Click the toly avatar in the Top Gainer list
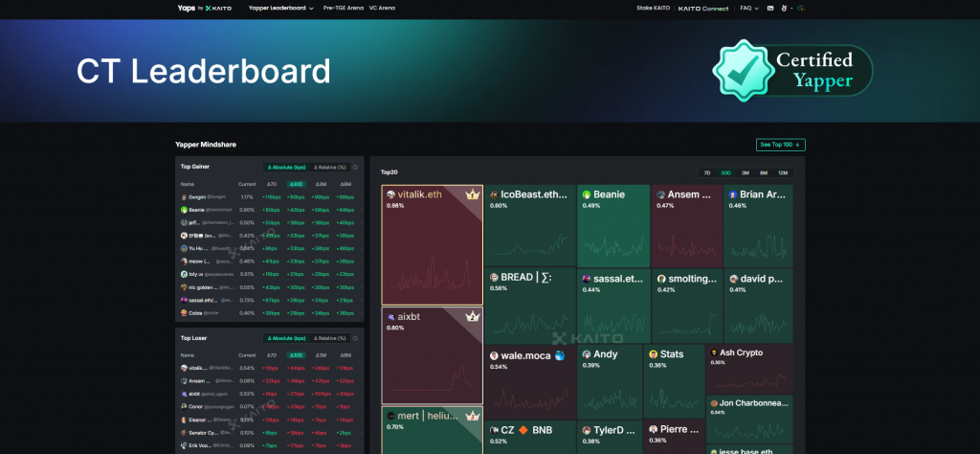Viewport: 980px width, 454px height. click(184, 274)
